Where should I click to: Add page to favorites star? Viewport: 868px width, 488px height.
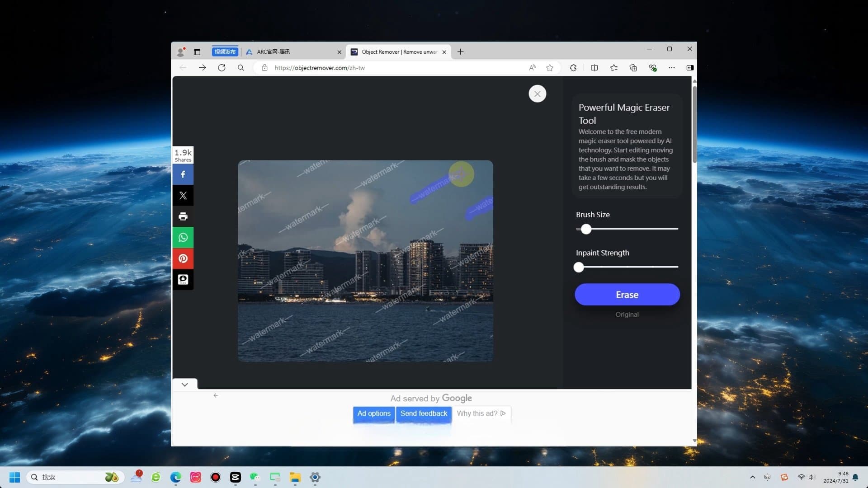(550, 68)
